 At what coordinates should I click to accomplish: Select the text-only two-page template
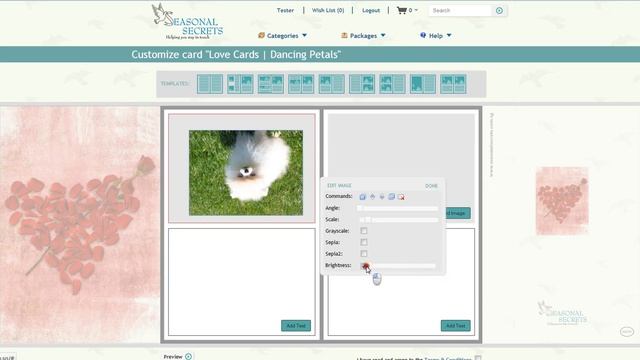pyautogui.click(x=210, y=84)
